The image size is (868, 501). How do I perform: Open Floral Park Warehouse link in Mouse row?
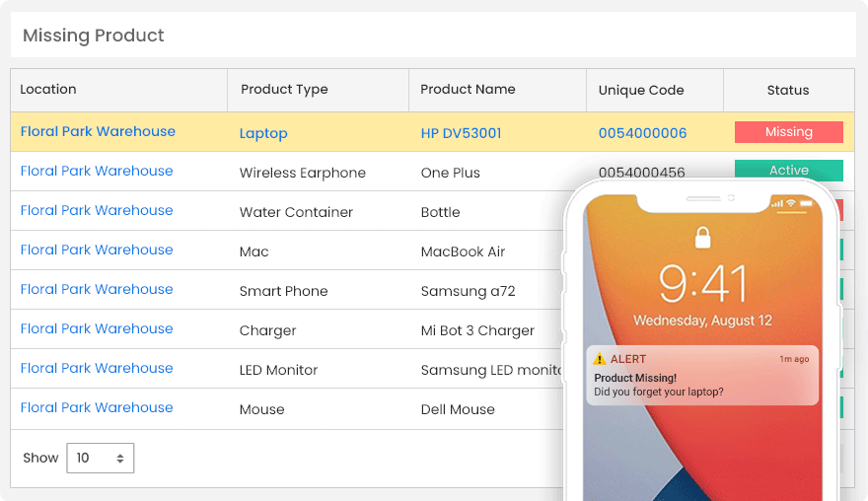tap(97, 407)
